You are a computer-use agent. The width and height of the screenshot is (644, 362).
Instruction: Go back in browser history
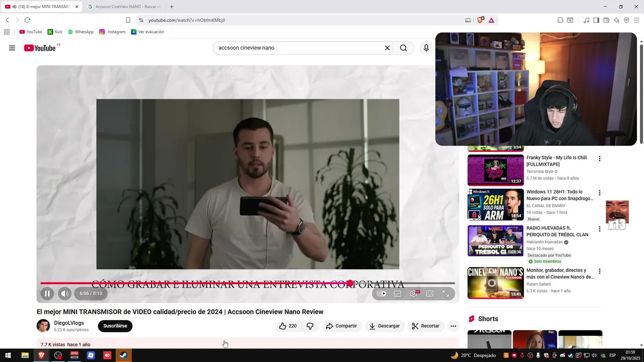[8, 20]
